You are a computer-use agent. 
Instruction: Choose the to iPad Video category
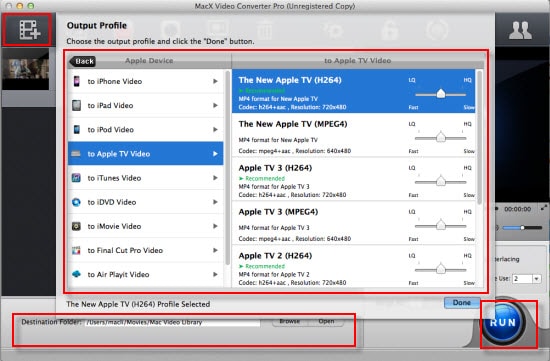[146, 105]
